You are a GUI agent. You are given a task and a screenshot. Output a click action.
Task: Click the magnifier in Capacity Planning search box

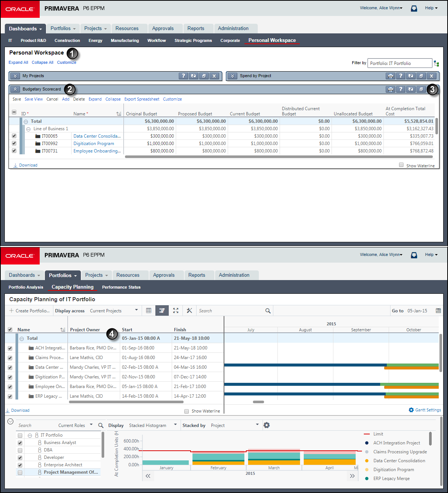(268, 311)
